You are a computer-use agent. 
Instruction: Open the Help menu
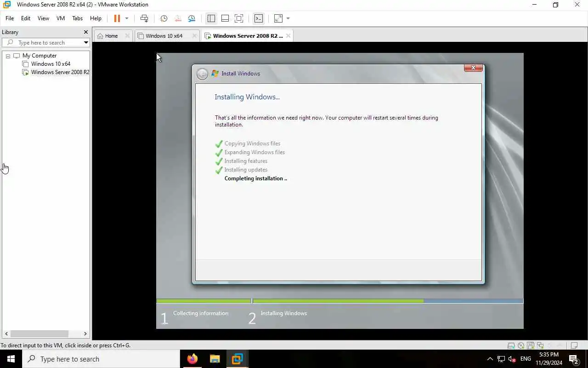96,18
